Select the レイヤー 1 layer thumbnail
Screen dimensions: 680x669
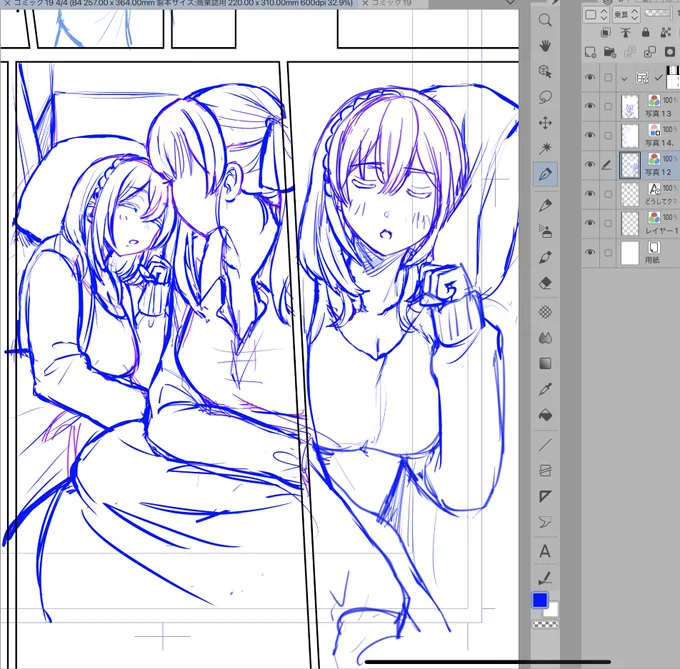pos(630,224)
